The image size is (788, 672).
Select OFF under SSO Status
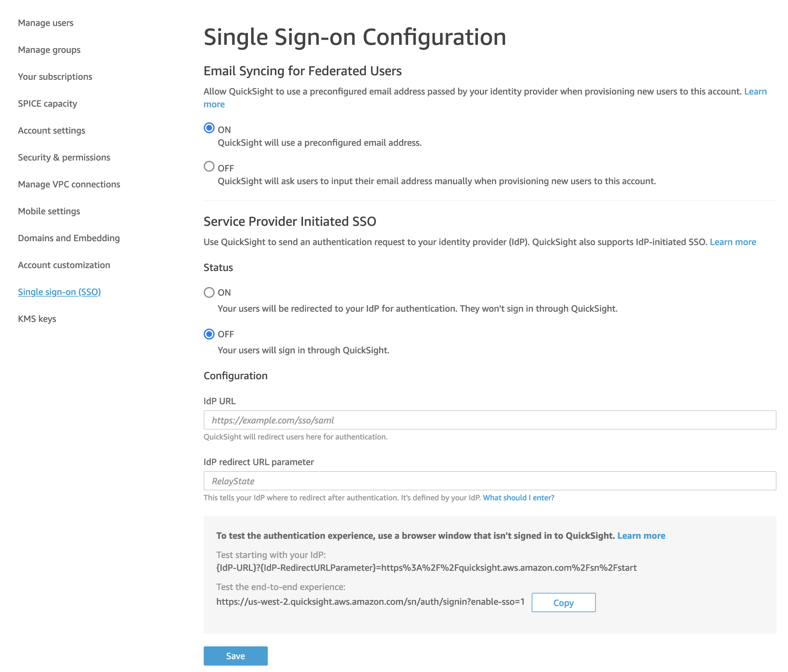click(x=209, y=333)
